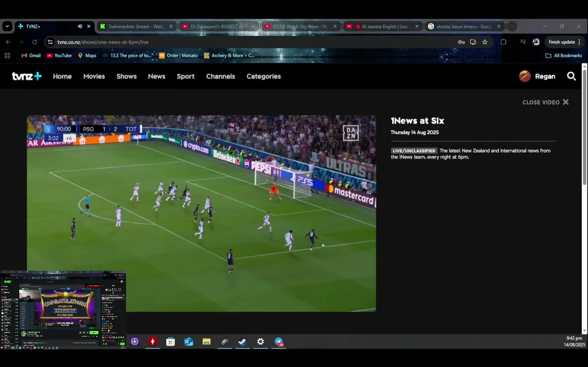Go to Home in TVNZ+ navigation

62,76
